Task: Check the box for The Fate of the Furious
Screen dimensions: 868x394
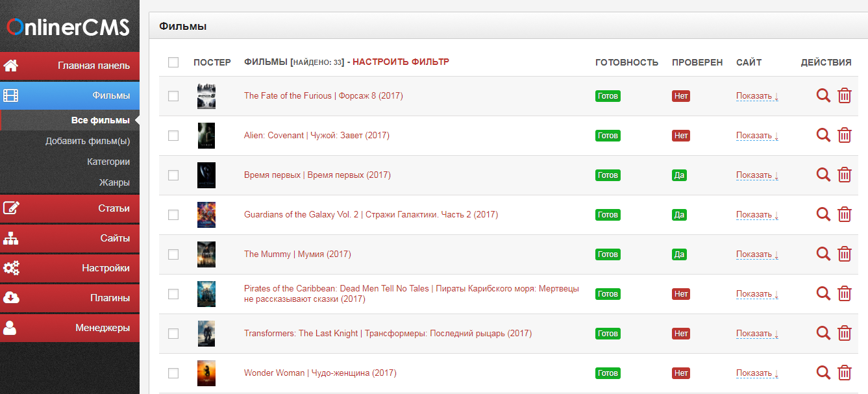Action: tap(173, 96)
